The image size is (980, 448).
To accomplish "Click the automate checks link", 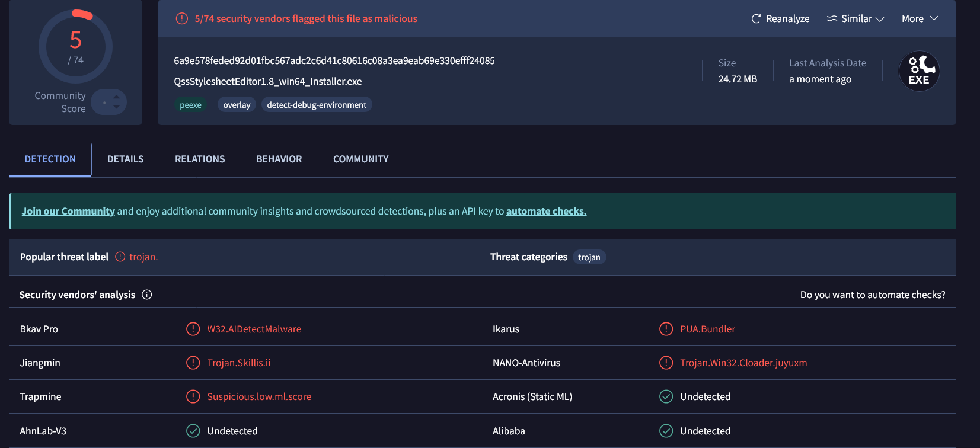I will 546,211.
